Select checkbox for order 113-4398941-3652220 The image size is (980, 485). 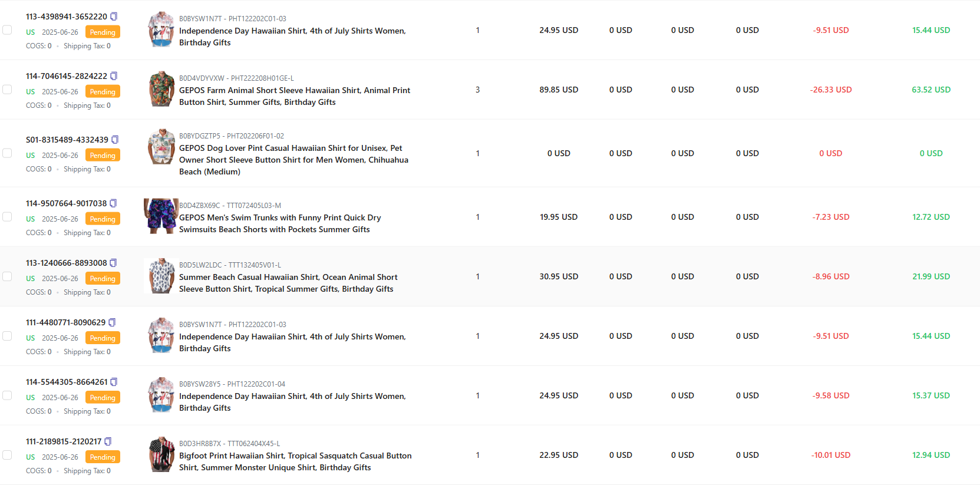coord(7,30)
